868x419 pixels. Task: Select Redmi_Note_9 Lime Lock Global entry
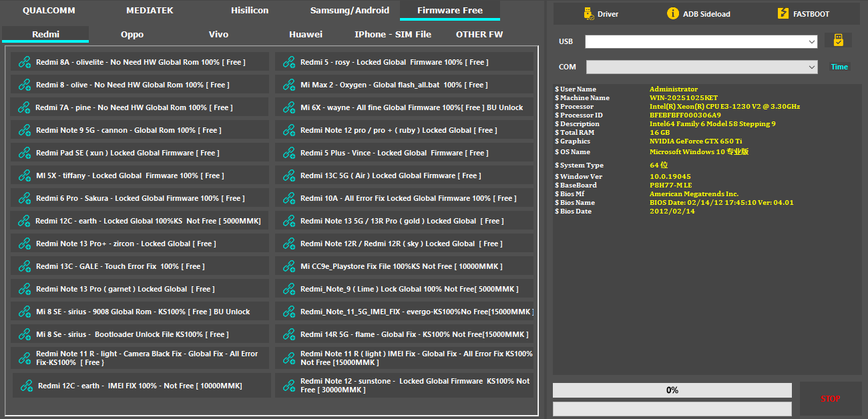click(x=404, y=289)
